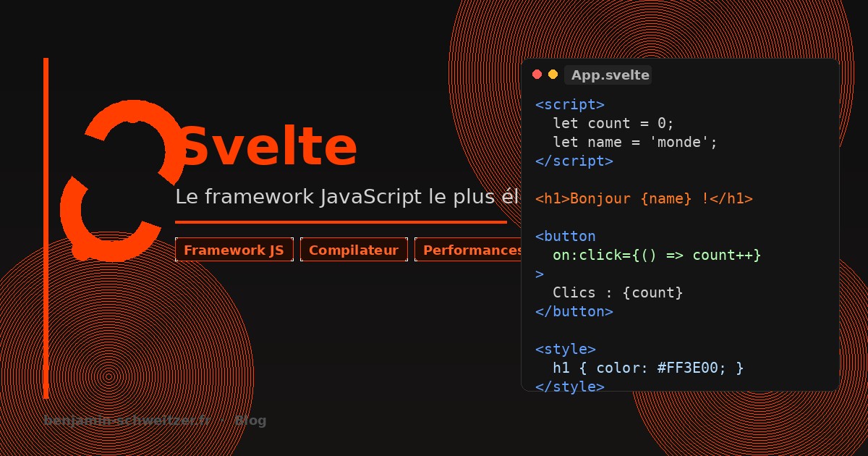
Task: Click the Performances tag
Action: coord(468,250)
